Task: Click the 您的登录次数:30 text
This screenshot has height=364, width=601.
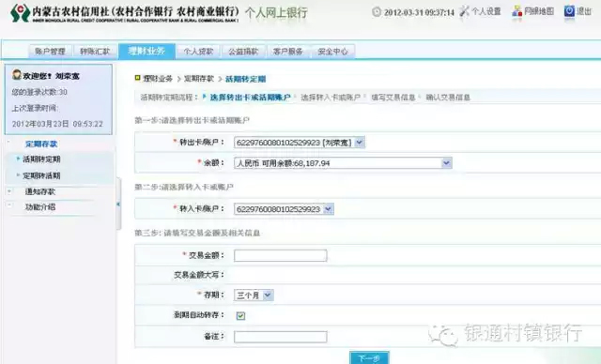Action: (x=39, y=92)
